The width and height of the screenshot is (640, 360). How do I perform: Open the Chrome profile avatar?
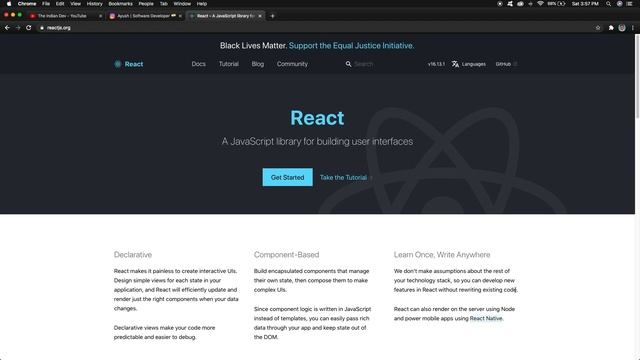point(622,28)
